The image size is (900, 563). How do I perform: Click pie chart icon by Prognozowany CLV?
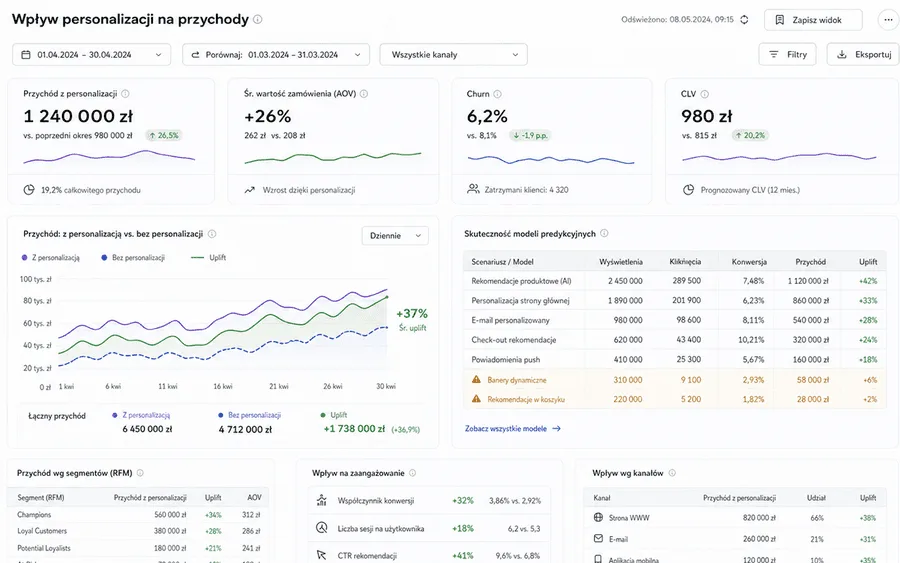tap(688, 190)
